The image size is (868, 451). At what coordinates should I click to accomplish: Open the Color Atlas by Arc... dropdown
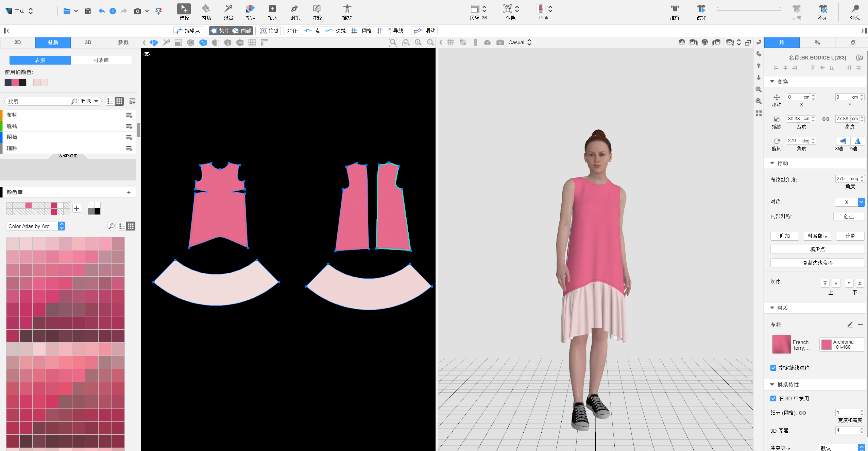(35, 226)
